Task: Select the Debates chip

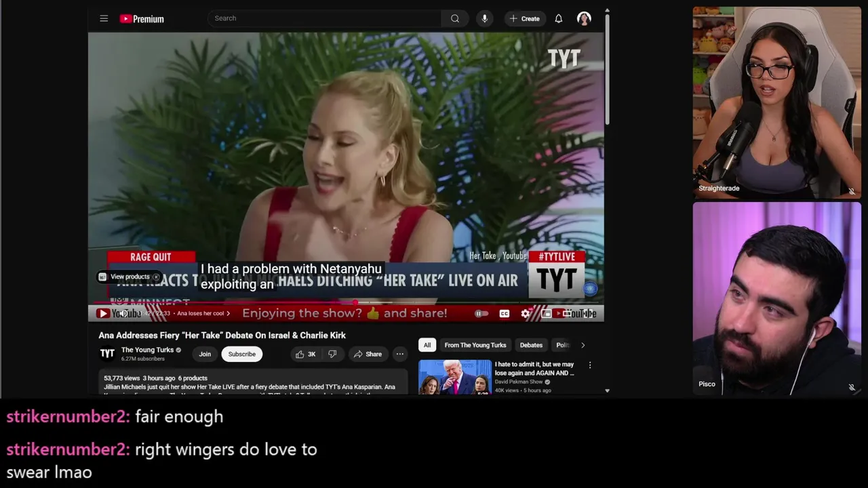Action: (x=531, y=345)
